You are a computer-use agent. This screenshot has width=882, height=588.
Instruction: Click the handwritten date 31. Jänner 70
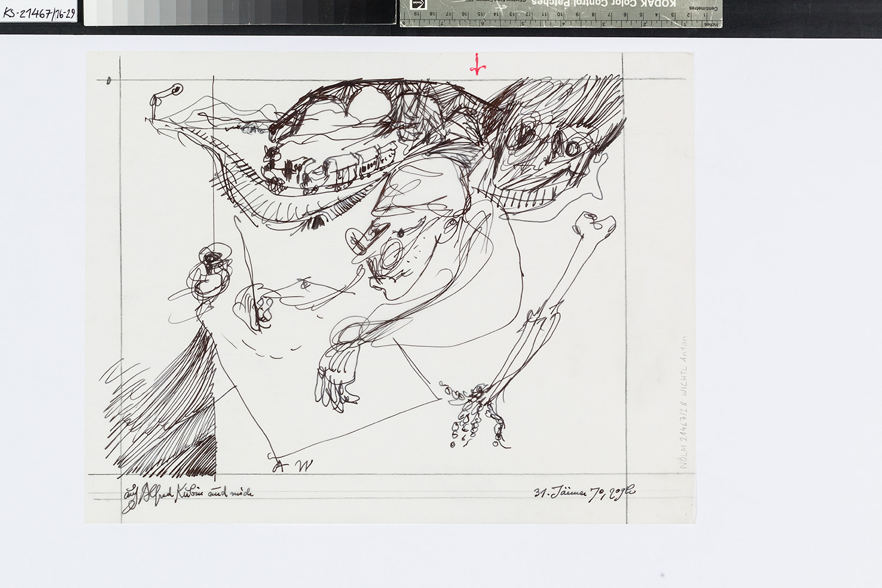[583, 493]
